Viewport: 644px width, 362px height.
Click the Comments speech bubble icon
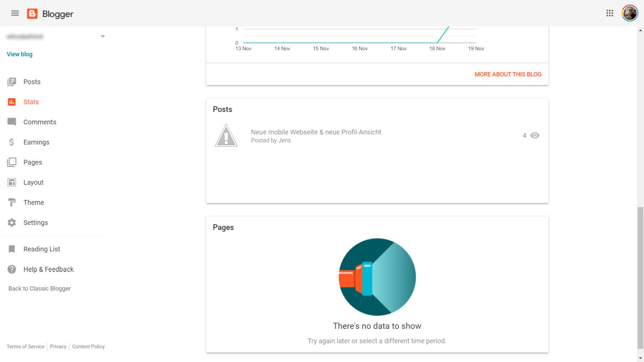tap(12, 122)
